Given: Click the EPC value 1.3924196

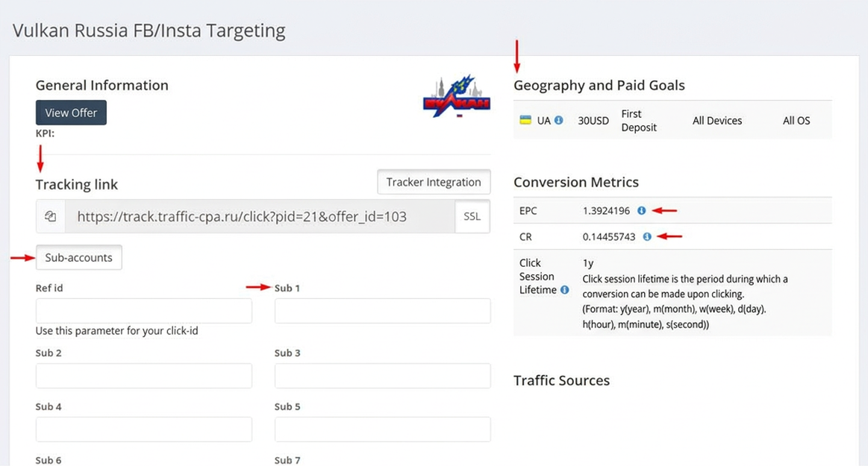Looking at the screenshot, I should [x=606, y=210].
